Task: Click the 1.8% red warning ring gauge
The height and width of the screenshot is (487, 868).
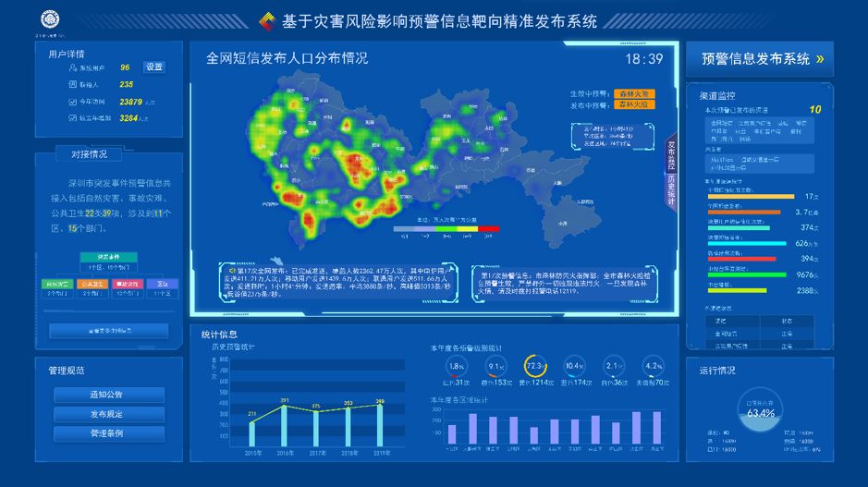Action: 456,366
